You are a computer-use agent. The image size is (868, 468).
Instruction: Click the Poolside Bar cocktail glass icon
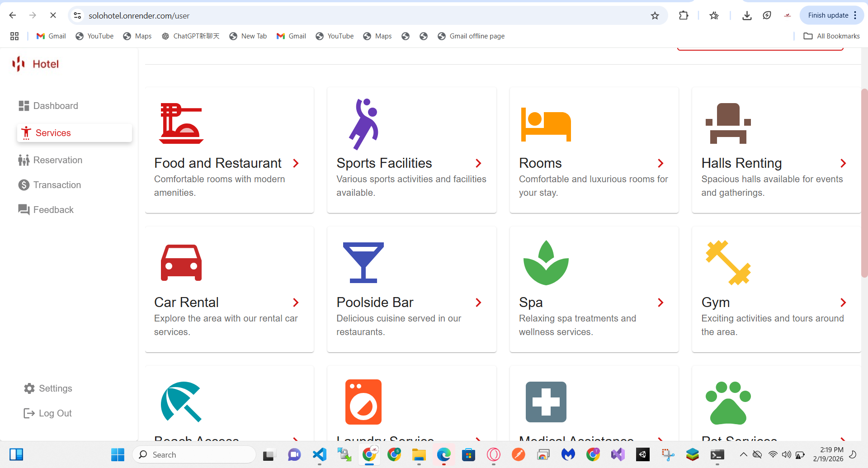tap(363, 263)
